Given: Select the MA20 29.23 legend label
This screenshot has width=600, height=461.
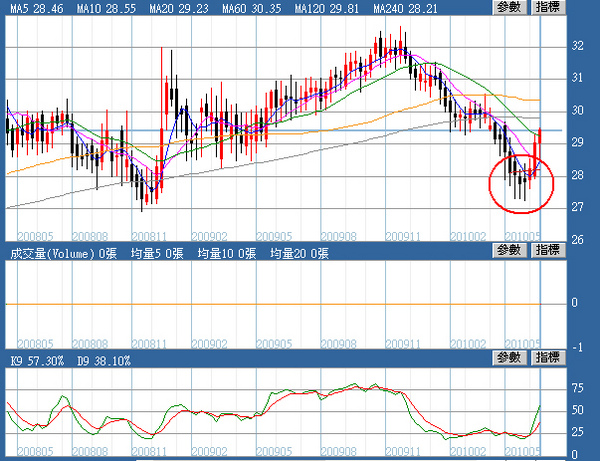Looking at the screenshot, I should coord(181,9).
